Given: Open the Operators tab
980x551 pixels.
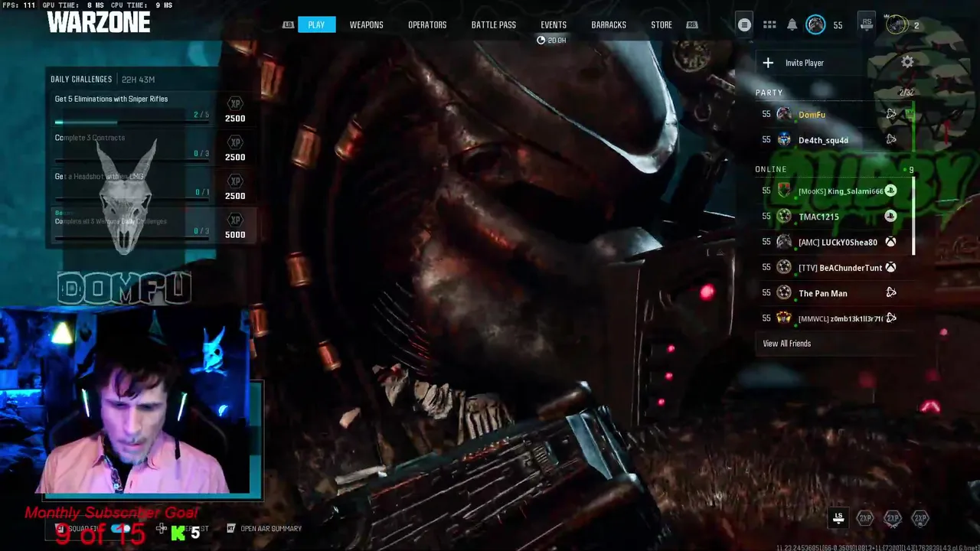Looking at the screenshot, I should (x=427, y=24).
